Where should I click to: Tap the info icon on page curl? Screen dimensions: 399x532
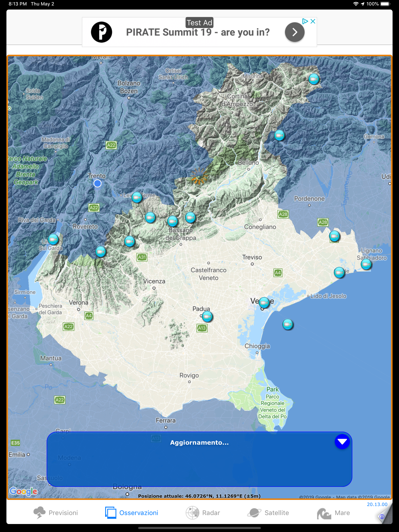[382, 516]
